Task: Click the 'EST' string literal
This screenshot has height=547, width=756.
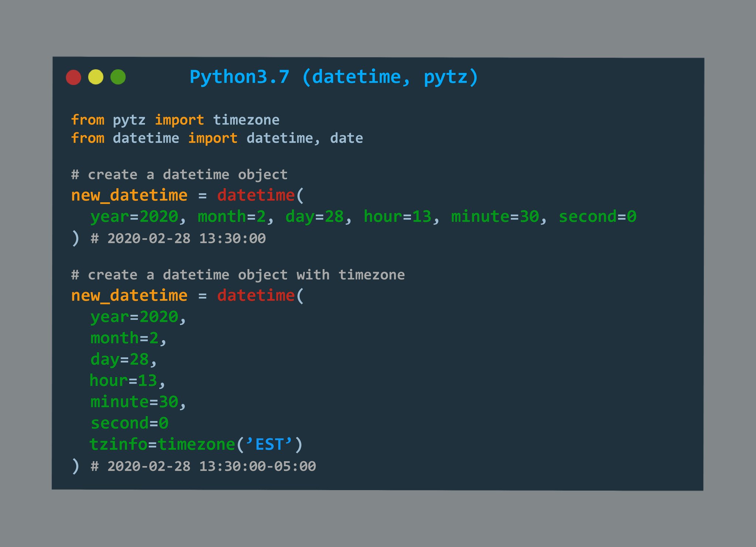Action: (x=269, y=444)
